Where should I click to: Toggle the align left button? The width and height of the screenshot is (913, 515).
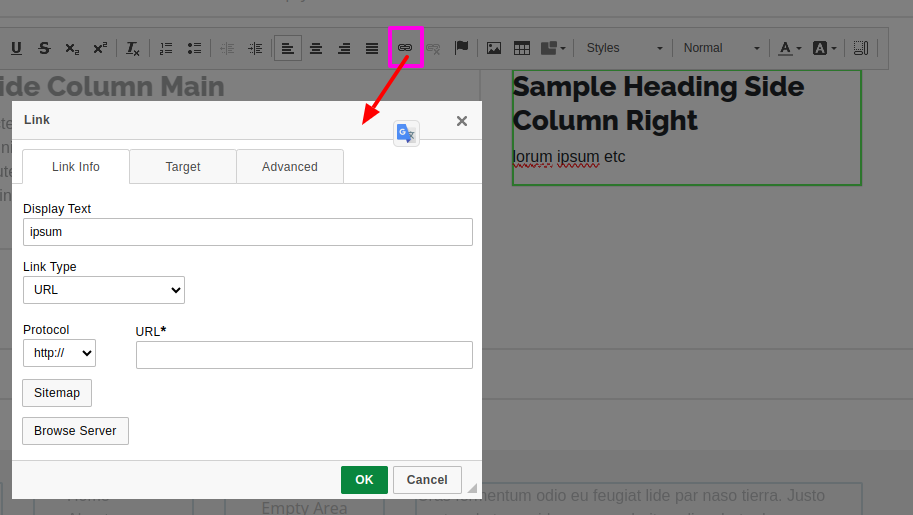pyautogui.click(x=288, y=48)
